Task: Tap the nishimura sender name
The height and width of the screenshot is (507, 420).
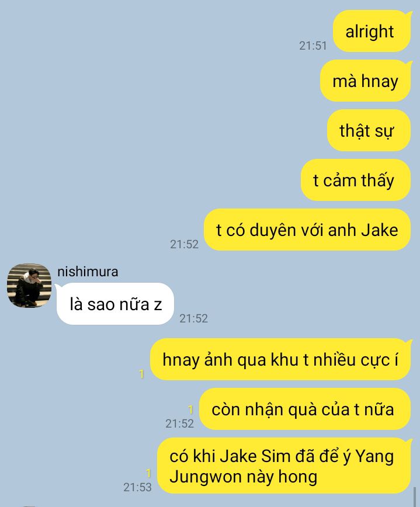Action: (88, 272)
